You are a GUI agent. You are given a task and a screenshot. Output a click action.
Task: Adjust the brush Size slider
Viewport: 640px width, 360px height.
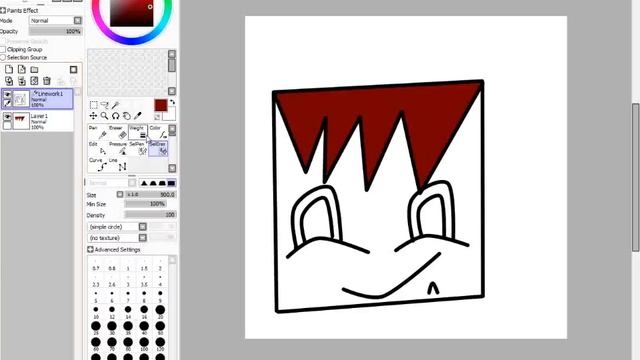[150, 195]
